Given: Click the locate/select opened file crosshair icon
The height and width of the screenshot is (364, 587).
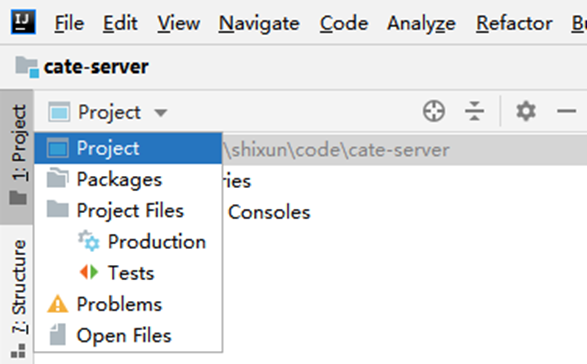Looking at the screenshot, I should [434, 111].
